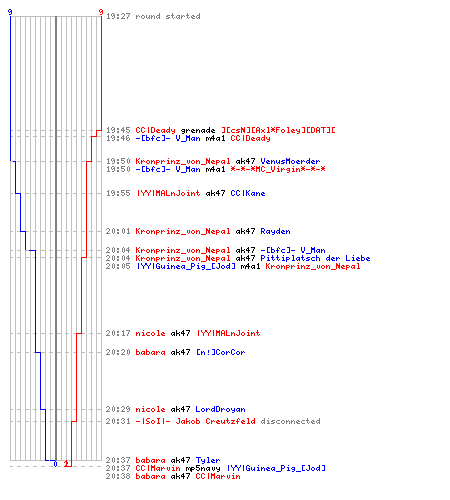Click LordDroyan in the 20:29 event
Screen dimensions: 450x500
pyautogui.click(x=220, y=409)
